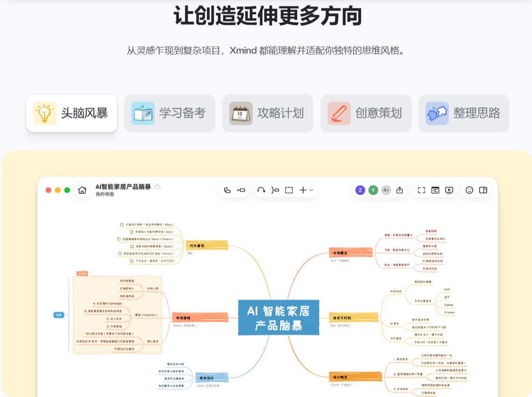Show the 4+ more collaborators badge
Image resolution: width=532 pixels, height=397 pixels.
(x=386, y=190)
